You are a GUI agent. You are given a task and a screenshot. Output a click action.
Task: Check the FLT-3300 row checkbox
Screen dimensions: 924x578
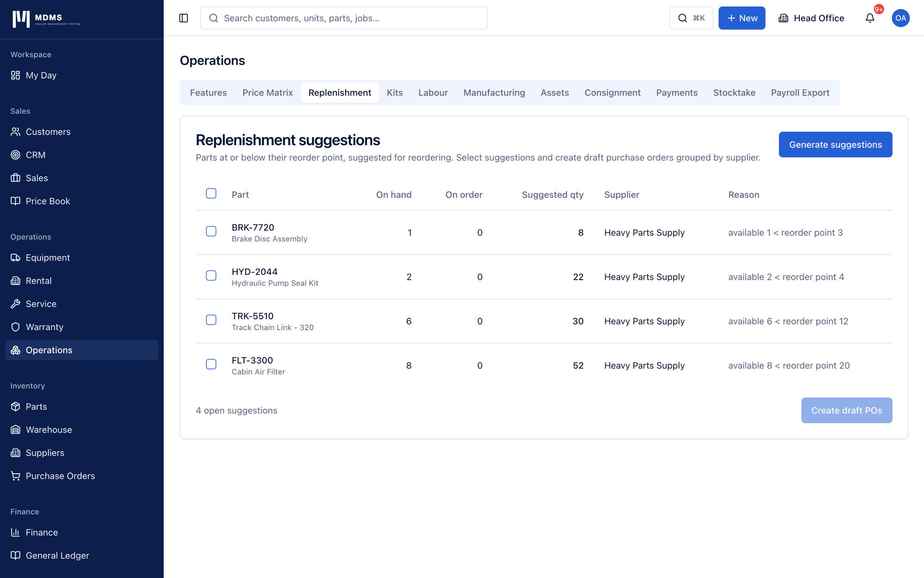coord(211,364)
